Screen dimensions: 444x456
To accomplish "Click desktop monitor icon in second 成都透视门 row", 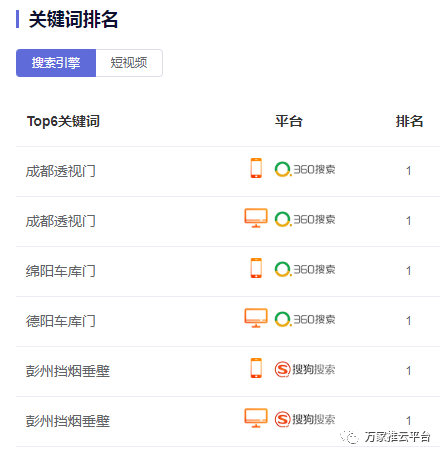I will click(256, 218).
